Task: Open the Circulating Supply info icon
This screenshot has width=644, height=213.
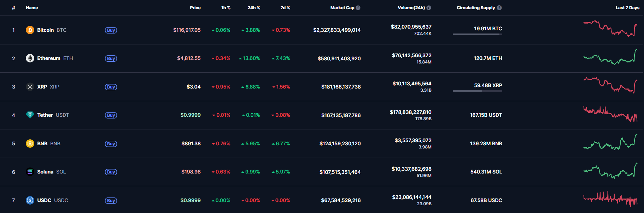Action: pos(499,8)
